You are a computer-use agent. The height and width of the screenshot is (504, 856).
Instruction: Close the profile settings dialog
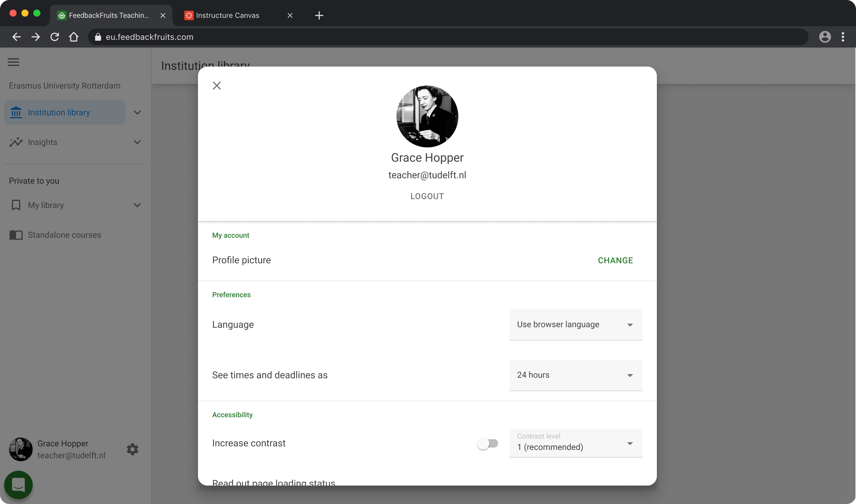point(217,86)
